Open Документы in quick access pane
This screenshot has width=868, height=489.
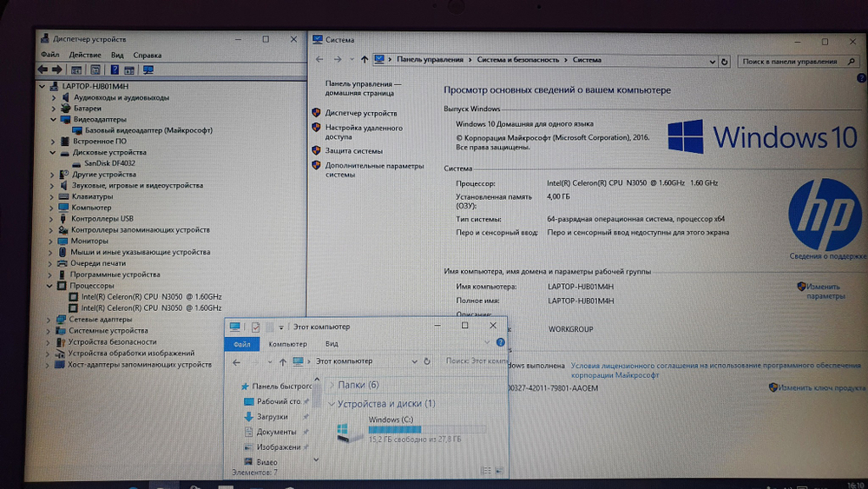(276, 432)
